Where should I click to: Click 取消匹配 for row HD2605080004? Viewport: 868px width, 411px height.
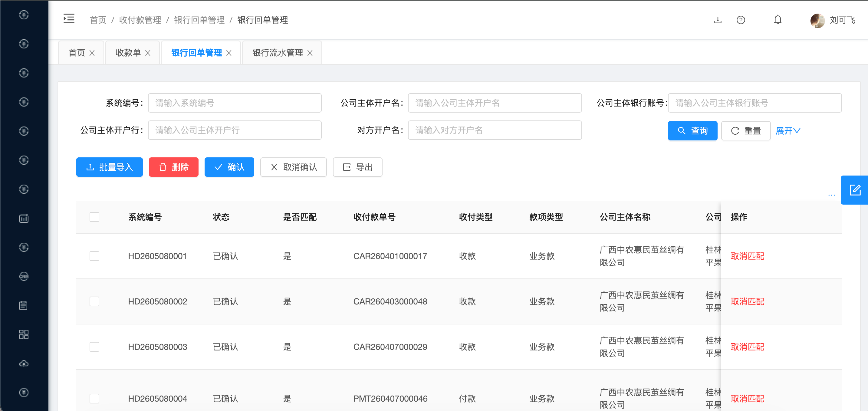[747, 399]
